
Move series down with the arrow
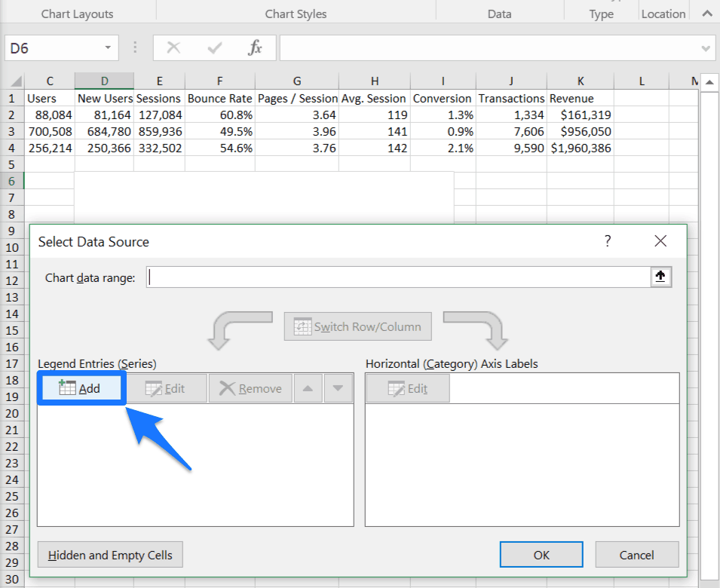(x=338, y=388)
